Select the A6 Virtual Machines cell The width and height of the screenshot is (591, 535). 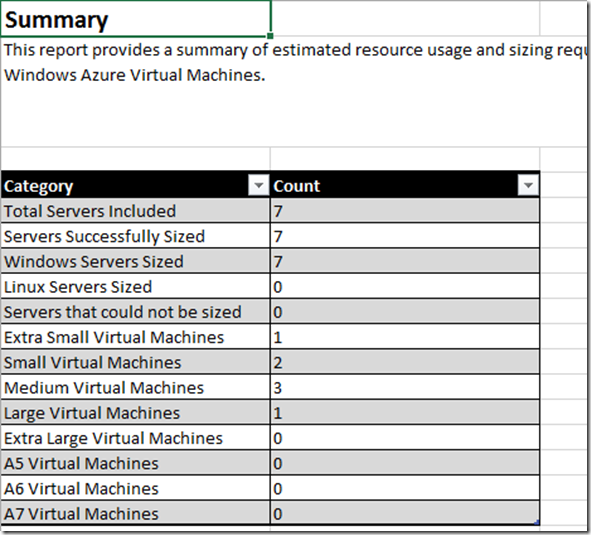tap(135, 489)
